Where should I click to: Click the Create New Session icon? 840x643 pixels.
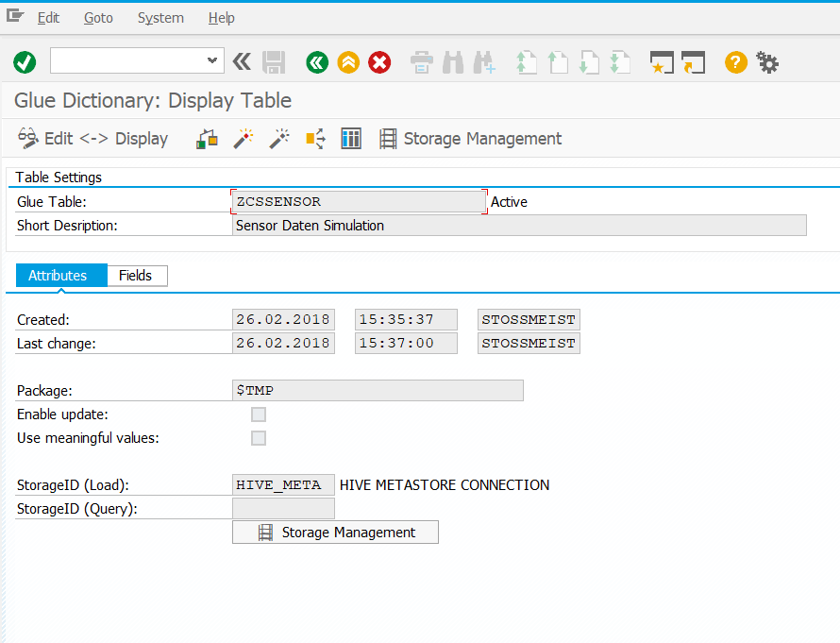[662, 62]
